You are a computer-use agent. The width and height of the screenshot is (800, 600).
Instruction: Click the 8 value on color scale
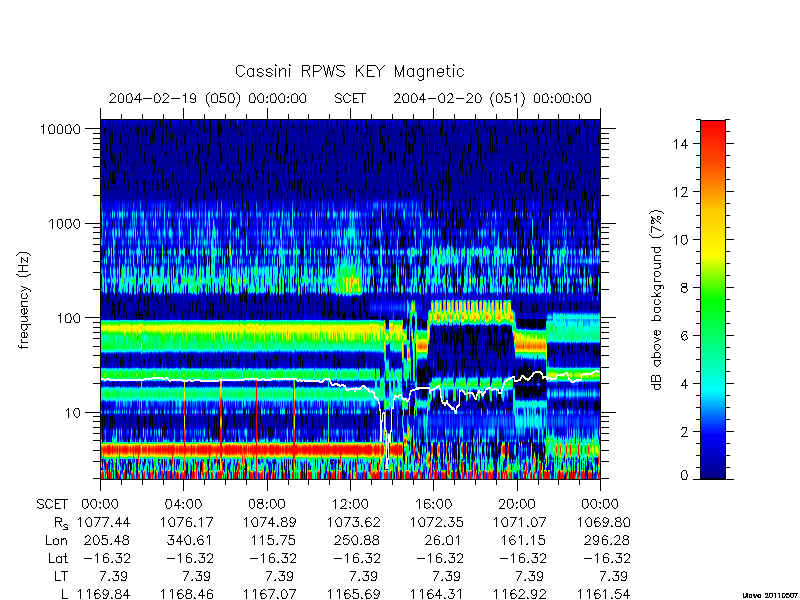tap(684, 288)
